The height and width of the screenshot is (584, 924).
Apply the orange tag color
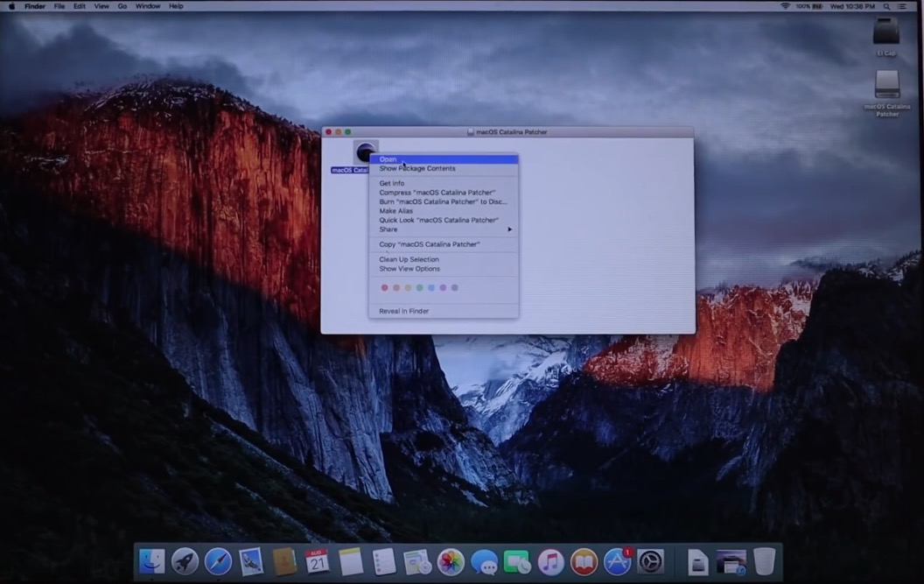[x=396, y=288]
